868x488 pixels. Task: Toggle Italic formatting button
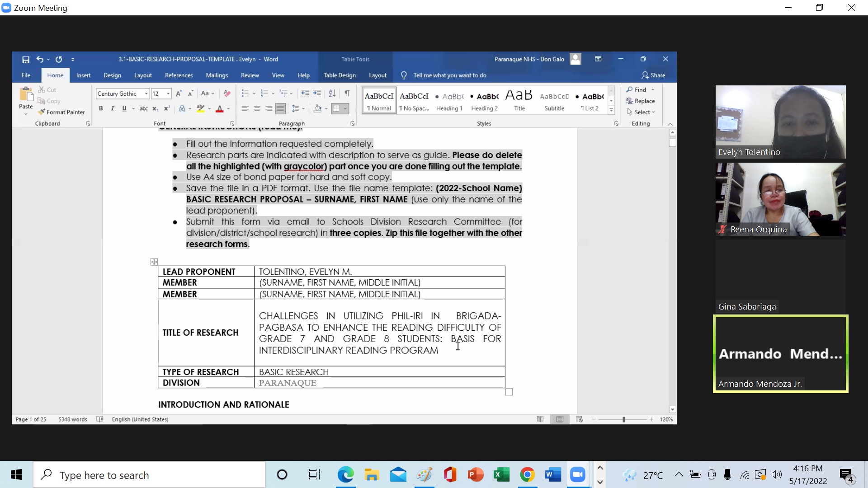(x=113, y=108)
